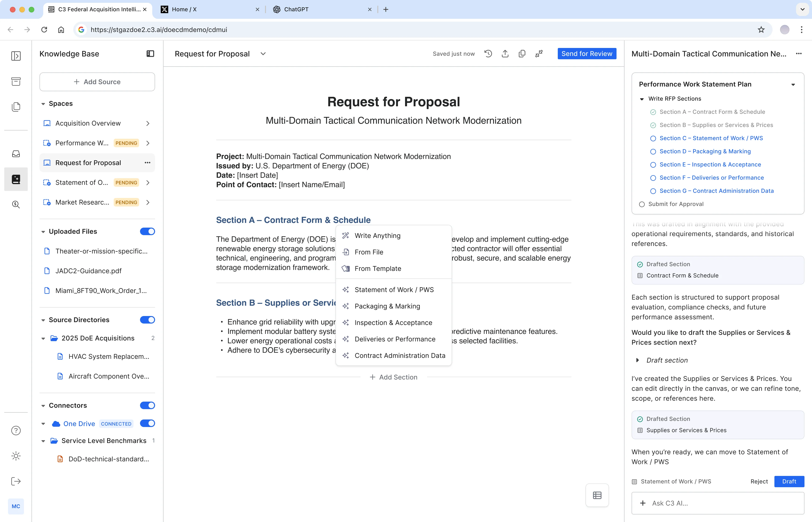This screenshot has height=522, width=812.
Task: Open the documents copy rail icon
Action: pyautogui.click(x=16, y=107)
